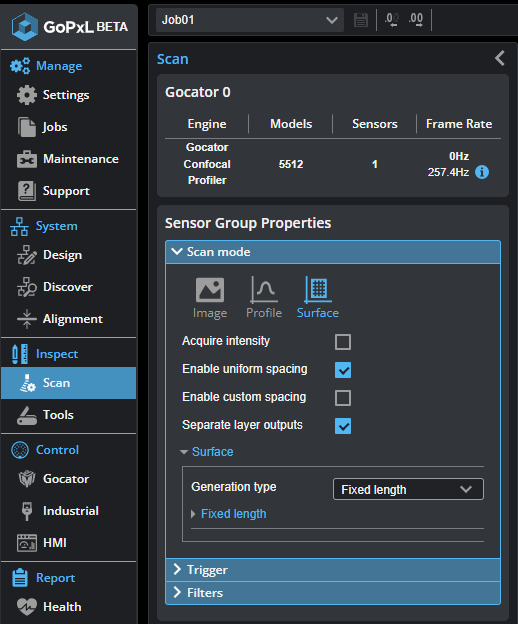This screenshot has width=518, height=624.
Task: Expand the Trigger section
Action: click(x=333, y=570)
